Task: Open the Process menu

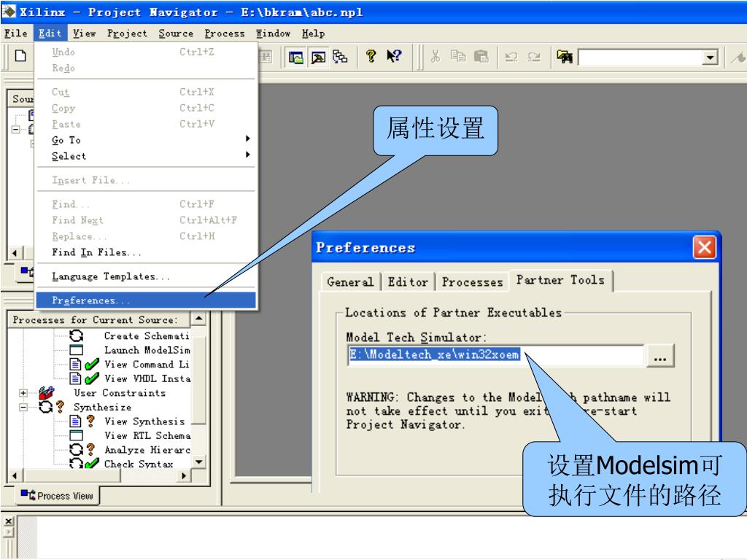Action: pos(225,34)
